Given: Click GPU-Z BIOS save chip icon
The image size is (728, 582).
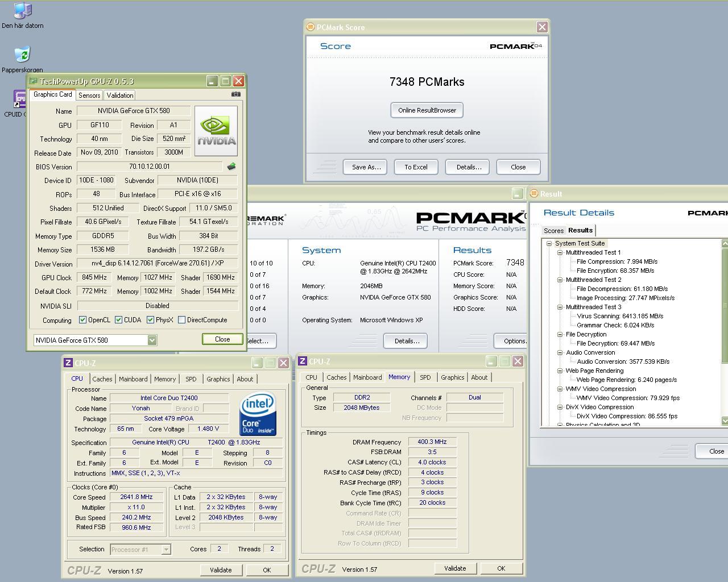Looking at the screenshot, I should coord(231,167).
